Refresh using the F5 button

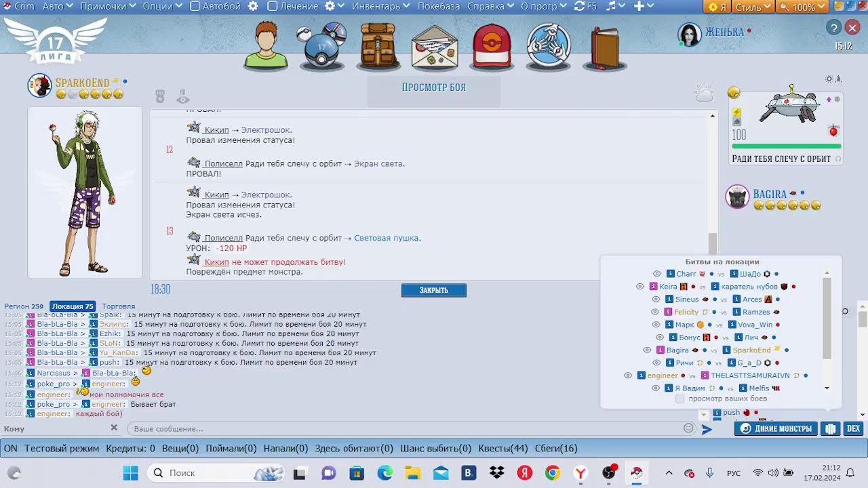(x=585, y=6)
